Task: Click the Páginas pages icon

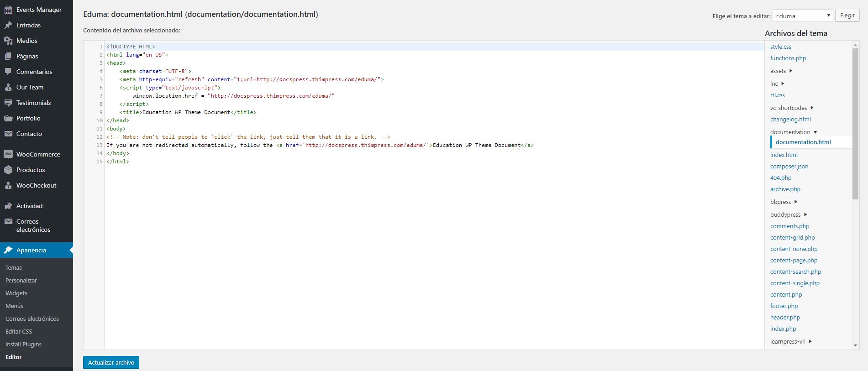Action: pyautogui.click(x=8, y=56)
